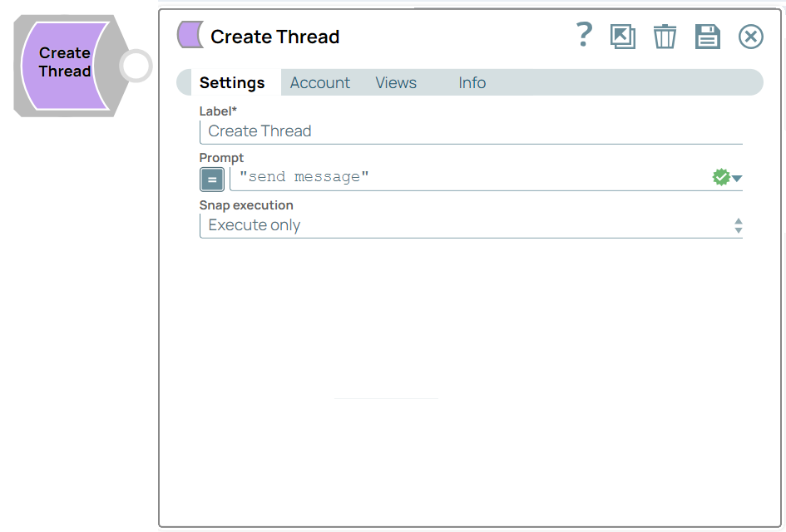Open the Views tab
786x532 pixels.
[395, 82]
